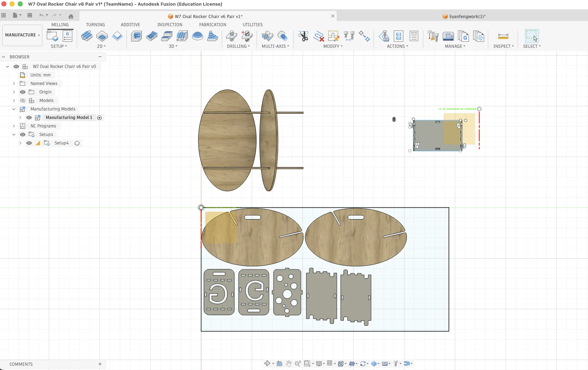Select the Manufacturing Model 1 tree item
Screen dimensions: 588x370
(x=69, y=118)
